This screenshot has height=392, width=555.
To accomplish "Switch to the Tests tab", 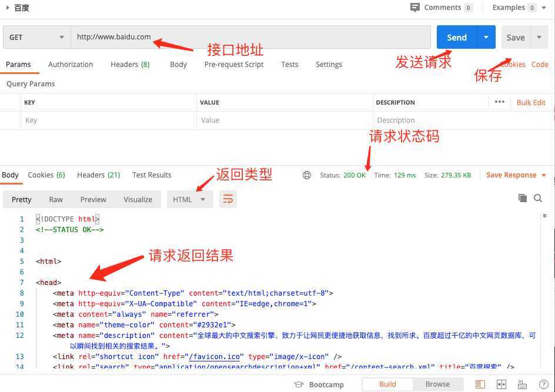I will 289,65.
